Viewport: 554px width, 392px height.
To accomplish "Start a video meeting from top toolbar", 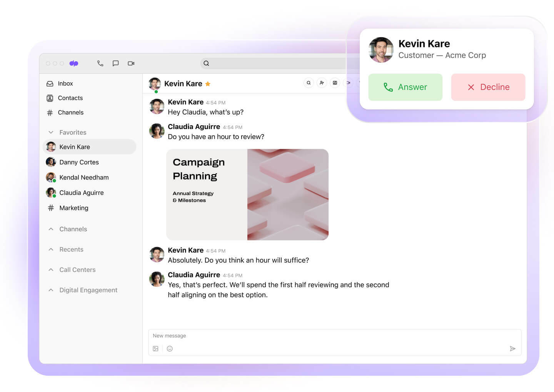I will tap(131, 63).
